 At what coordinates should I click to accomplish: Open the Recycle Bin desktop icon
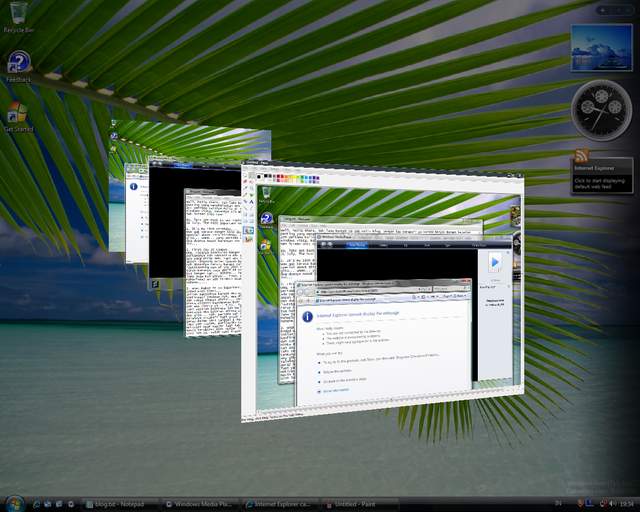pos(18,17)
